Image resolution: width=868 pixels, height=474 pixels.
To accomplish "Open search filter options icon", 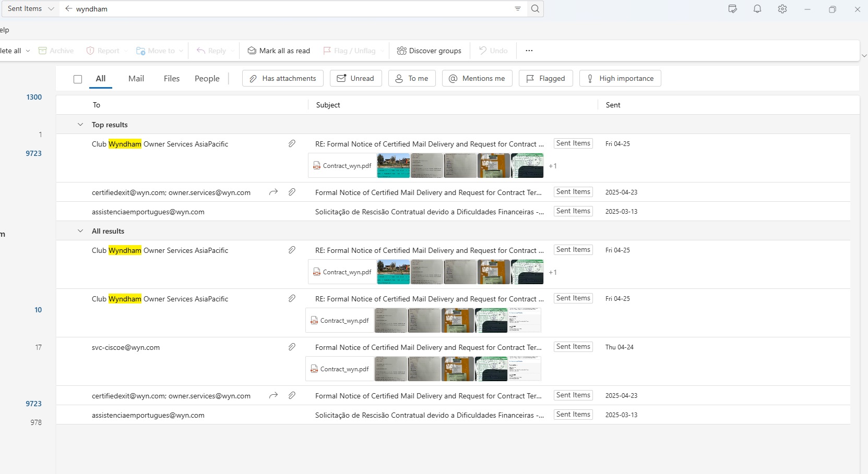I will click(x=518, y=9).
